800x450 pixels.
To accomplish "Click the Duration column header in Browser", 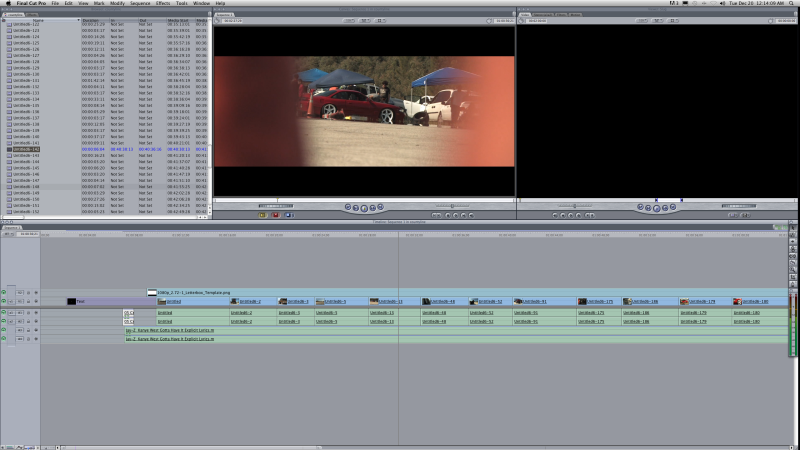I will pyautogui.click(x=91, y=20).
